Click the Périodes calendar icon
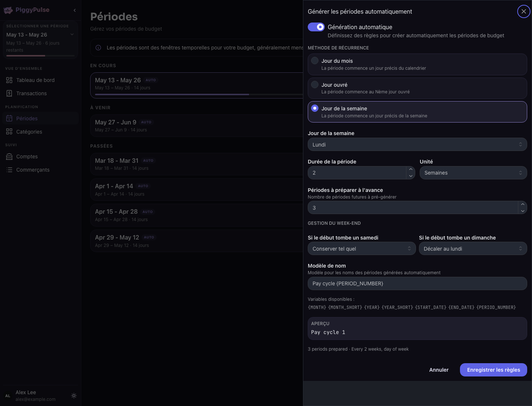The height and width of the screenshot is (406, 532). coord(9,118)
